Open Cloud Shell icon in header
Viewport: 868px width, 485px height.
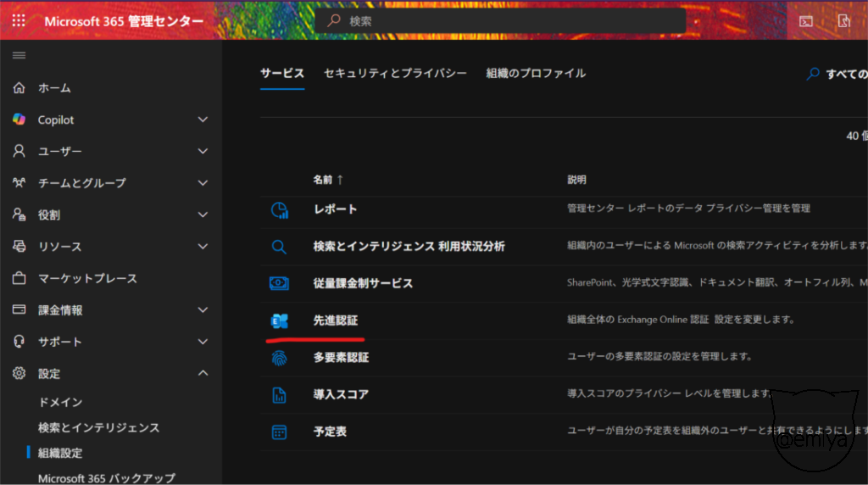(806, 21)
